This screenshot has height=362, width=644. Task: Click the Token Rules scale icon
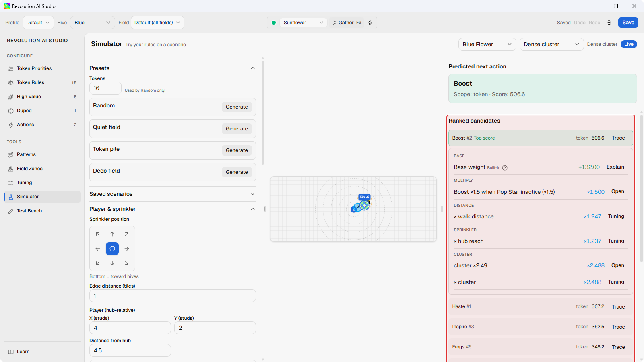(x=11, y=83)
